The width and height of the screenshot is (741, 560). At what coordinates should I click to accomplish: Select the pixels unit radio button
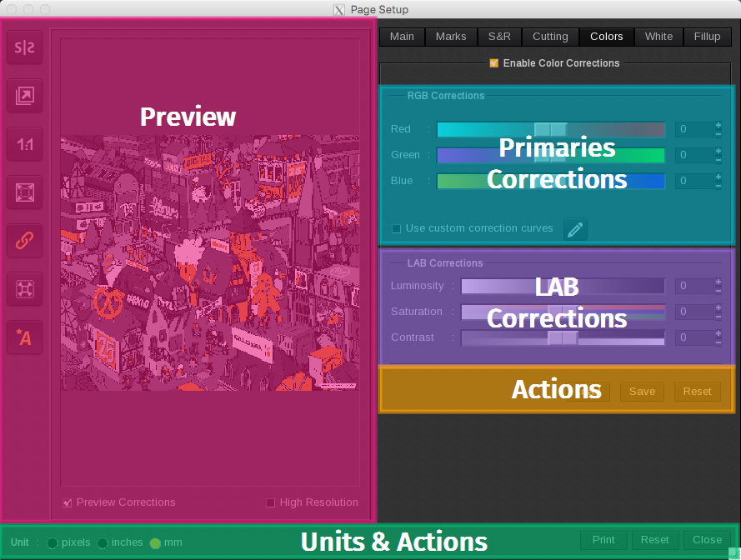click(x=53, y=542)
